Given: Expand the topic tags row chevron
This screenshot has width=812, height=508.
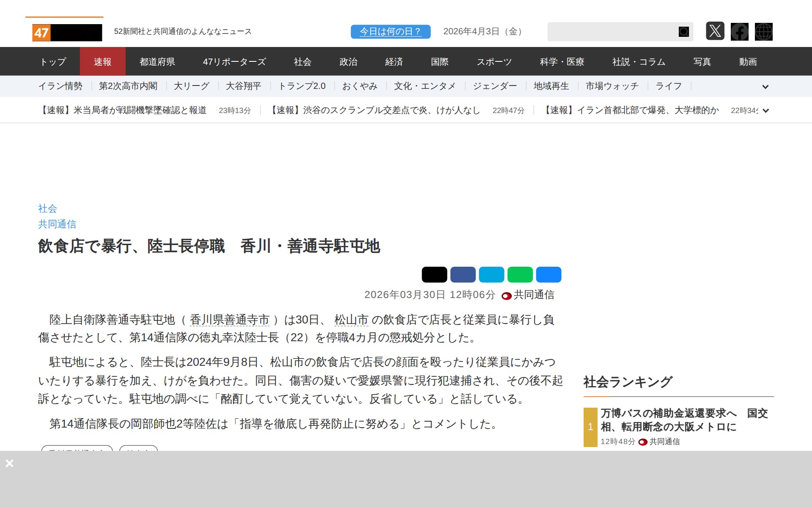Looking at the screenshot, I should 765,87.
